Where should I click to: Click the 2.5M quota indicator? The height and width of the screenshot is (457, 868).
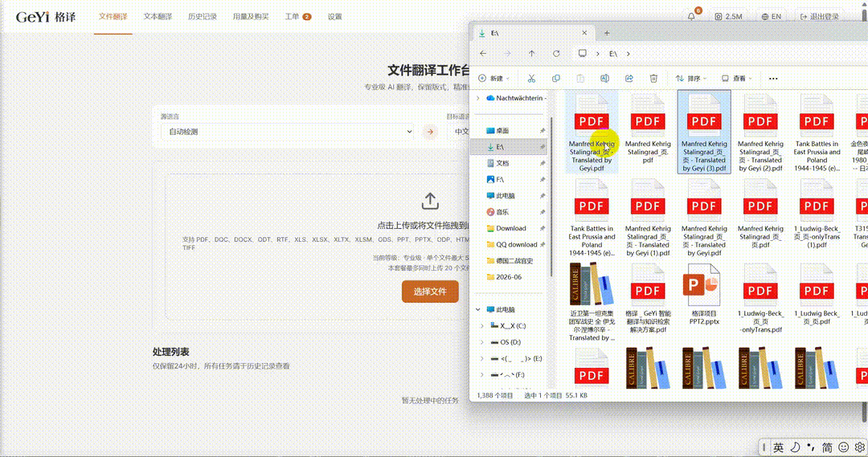728,17
